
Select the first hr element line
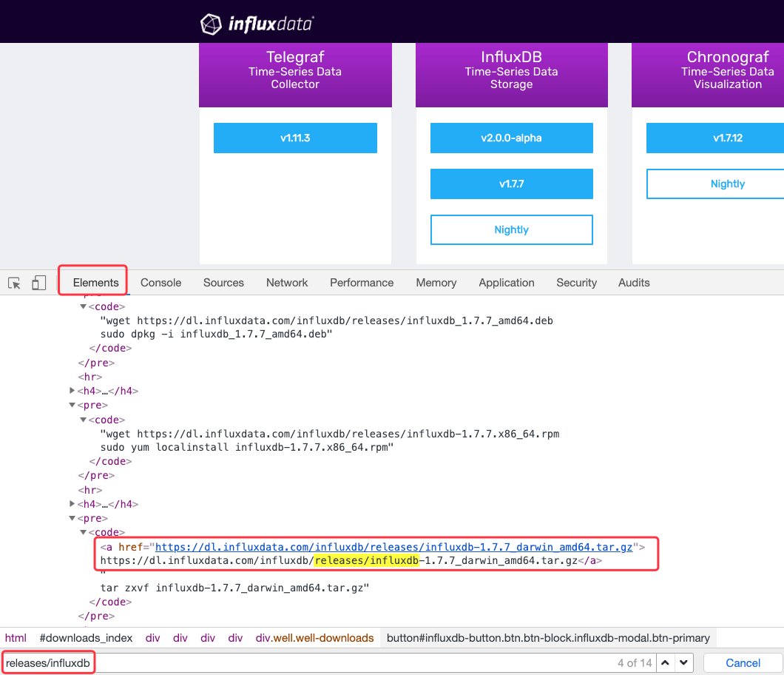(x=90, y=377)
